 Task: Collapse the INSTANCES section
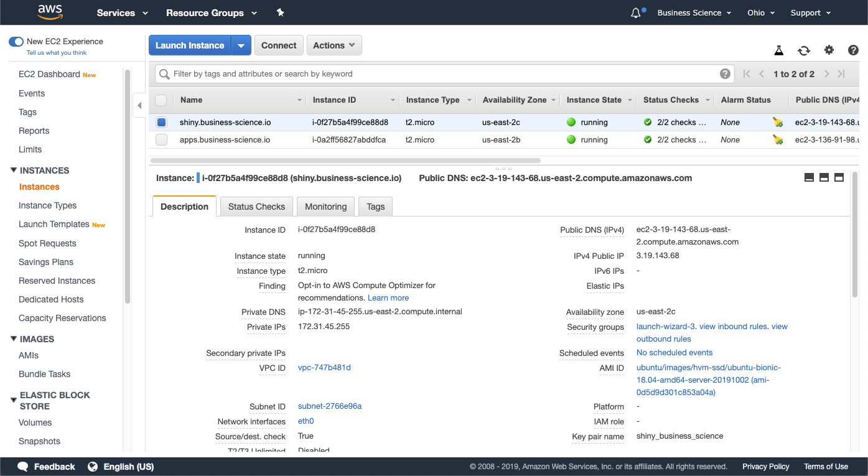[x=14, y=170]
